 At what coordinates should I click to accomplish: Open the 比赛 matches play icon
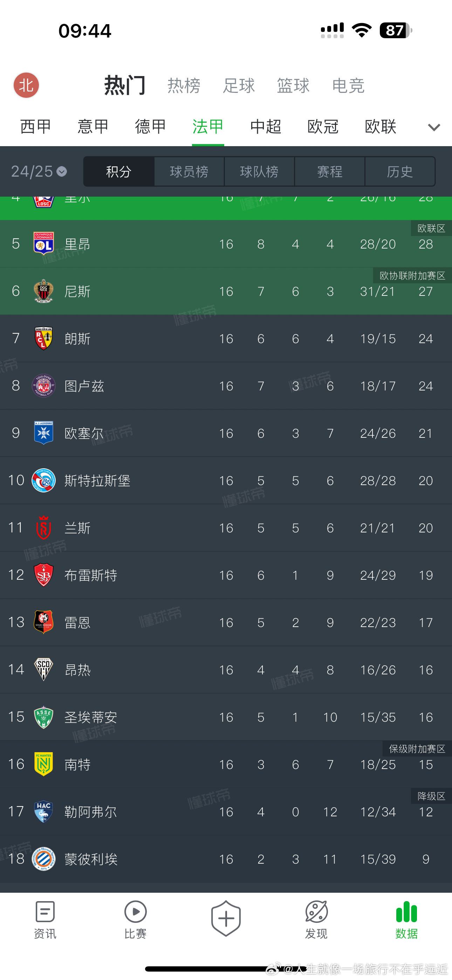pos(136,912)
